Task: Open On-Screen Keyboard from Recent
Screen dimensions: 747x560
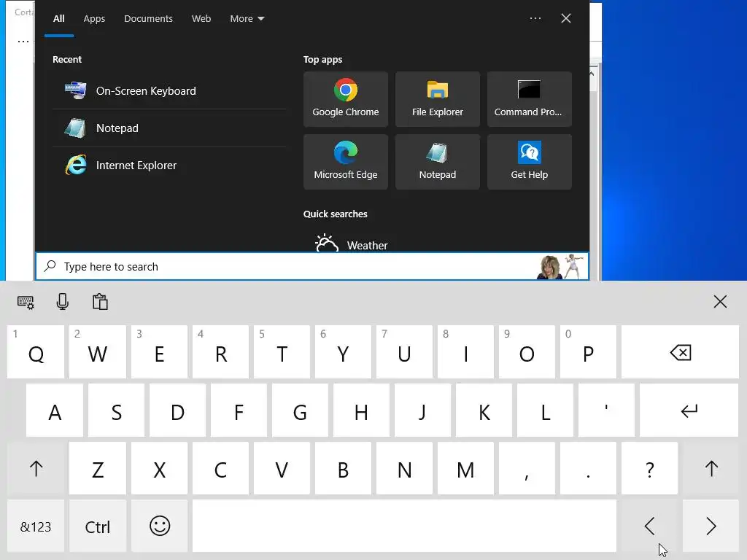Action: click(x=169, y=90)
